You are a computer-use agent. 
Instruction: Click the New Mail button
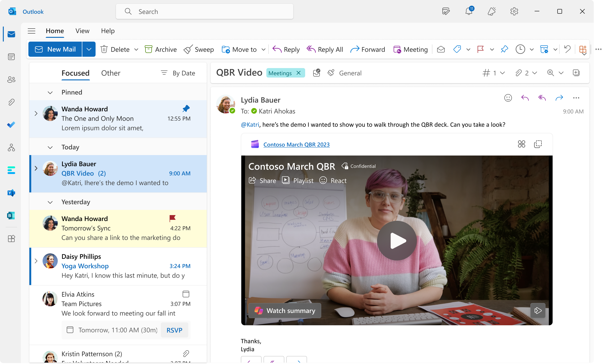(x=55, y=49)
